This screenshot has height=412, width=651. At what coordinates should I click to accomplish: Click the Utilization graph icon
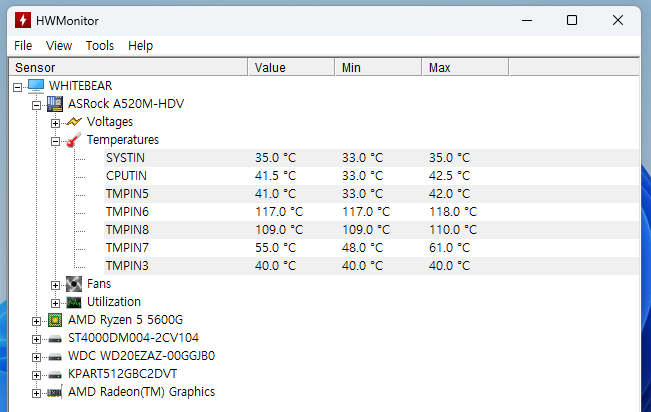[74, 302]
